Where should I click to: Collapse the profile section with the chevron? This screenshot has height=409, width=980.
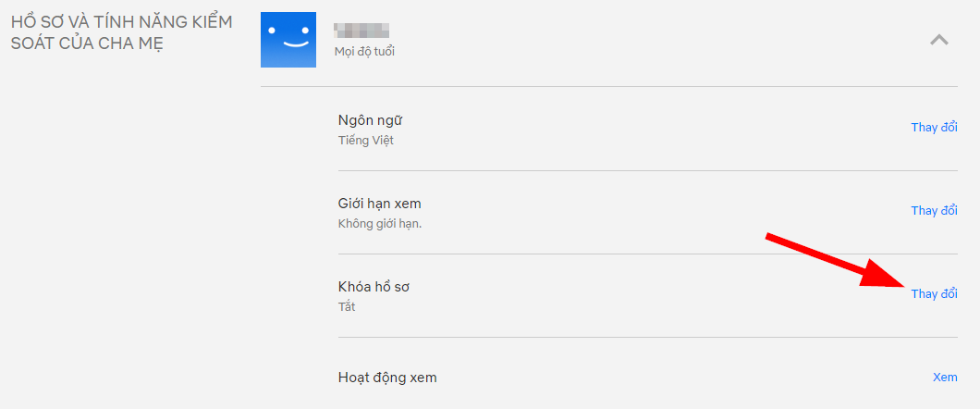[938, 40]
